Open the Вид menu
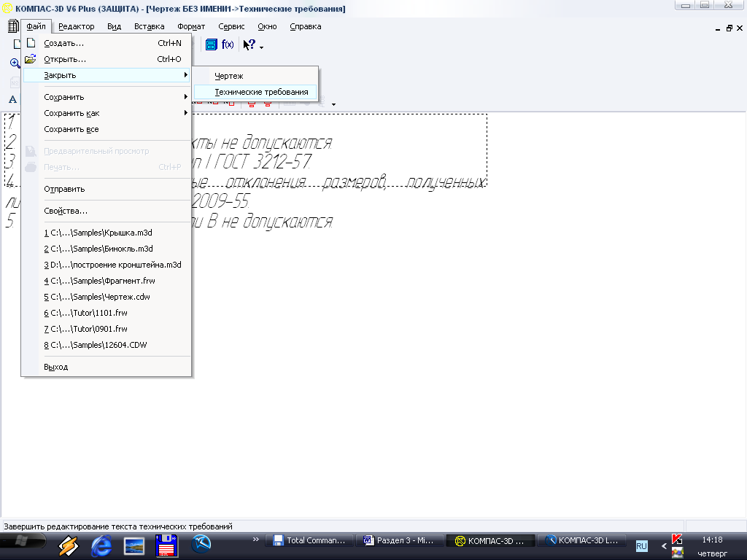The height and width of the screenshot is (560, 747). [114, 27]
